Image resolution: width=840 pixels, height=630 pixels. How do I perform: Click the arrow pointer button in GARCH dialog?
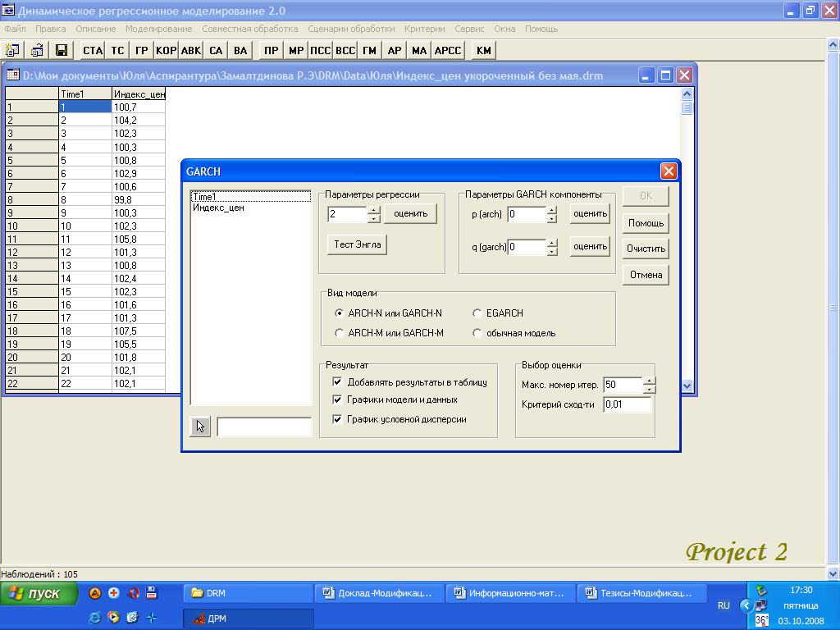pos(200,427)
